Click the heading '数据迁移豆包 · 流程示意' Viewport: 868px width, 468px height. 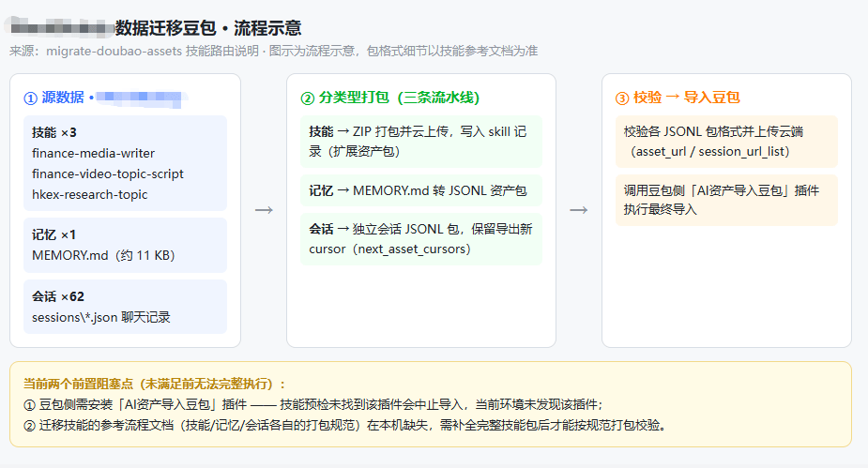tap(208, 27)
